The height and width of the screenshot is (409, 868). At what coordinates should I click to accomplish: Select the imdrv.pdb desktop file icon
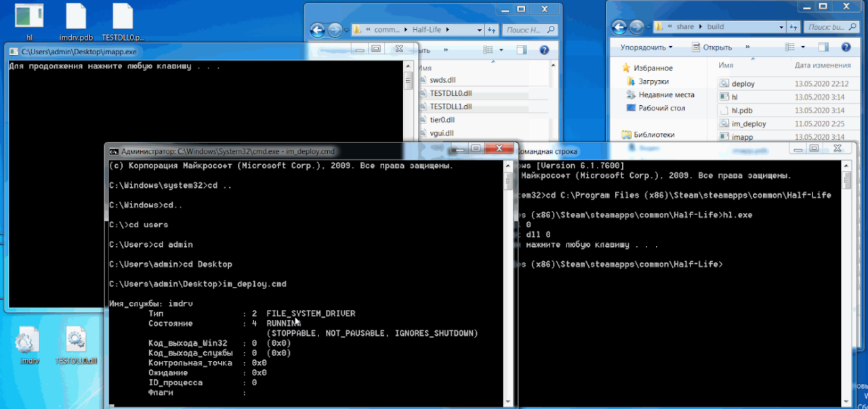[x=76, y=17]
